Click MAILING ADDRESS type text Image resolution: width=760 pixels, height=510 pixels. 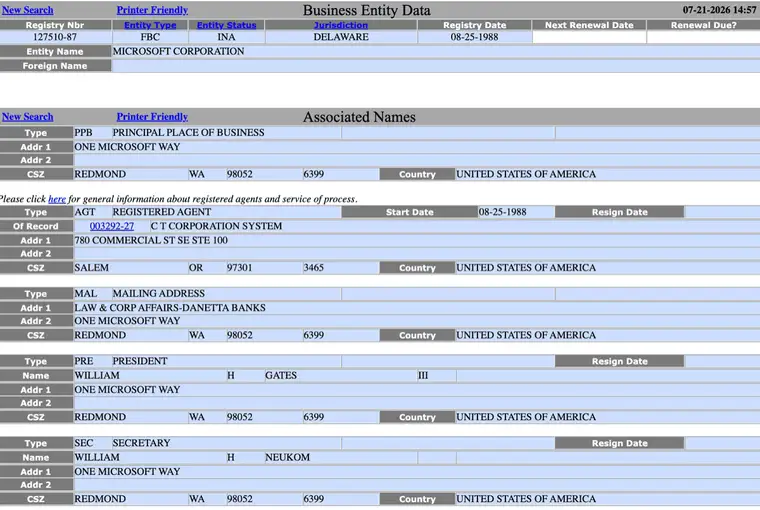click(158, 293)
